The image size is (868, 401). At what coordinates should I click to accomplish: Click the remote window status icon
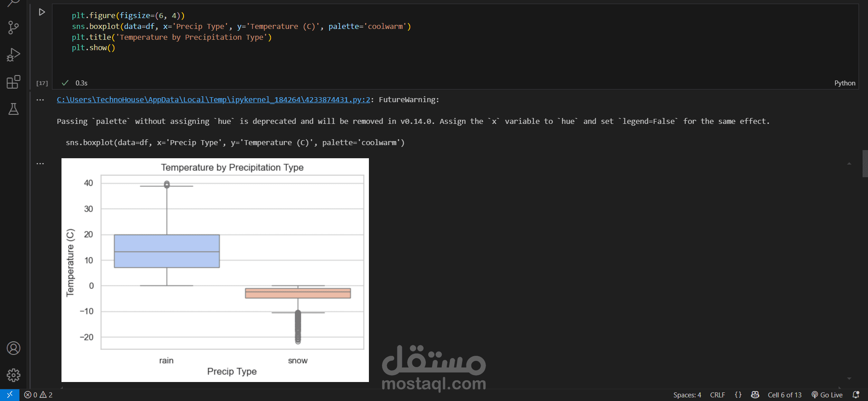click(x=9, y=395)
